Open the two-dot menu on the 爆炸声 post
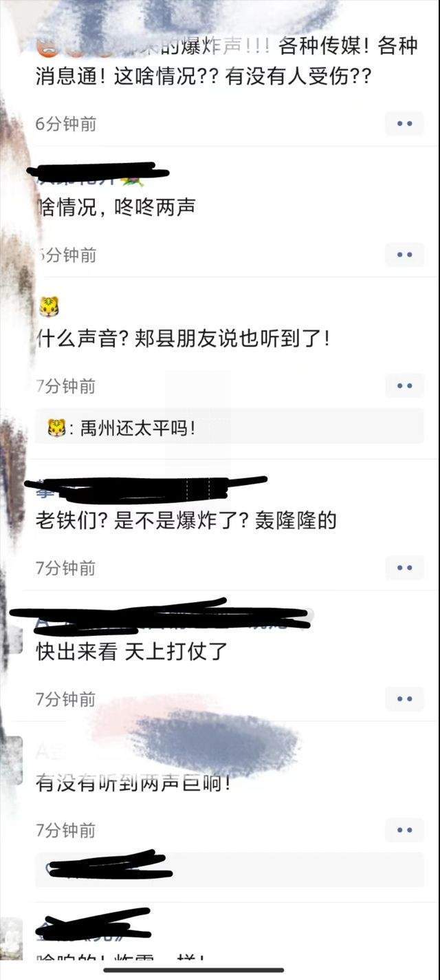This screenshot has width=440, height=980. coord(404,124)
